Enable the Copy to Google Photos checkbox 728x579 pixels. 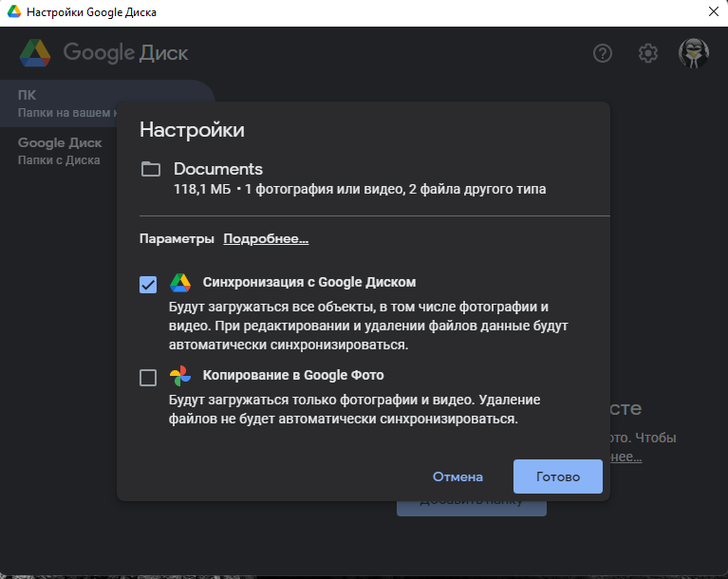click(x=148, y=378)
